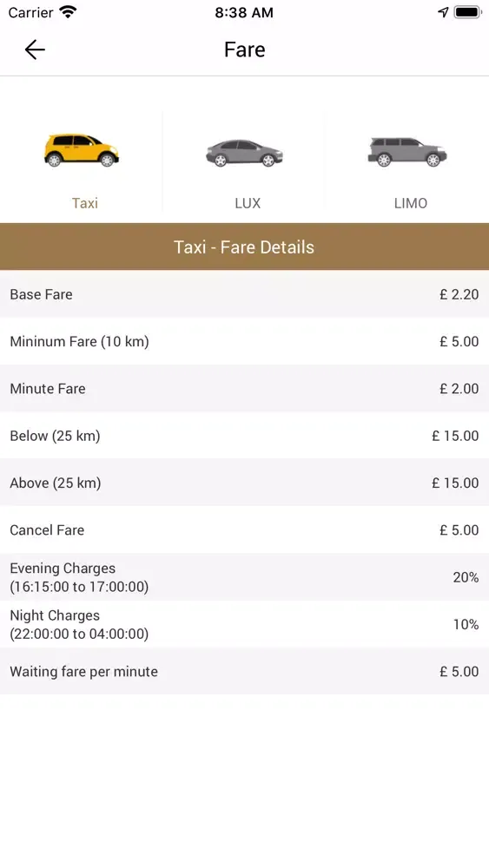Tap the location arrow status icon

click(442, 12)
